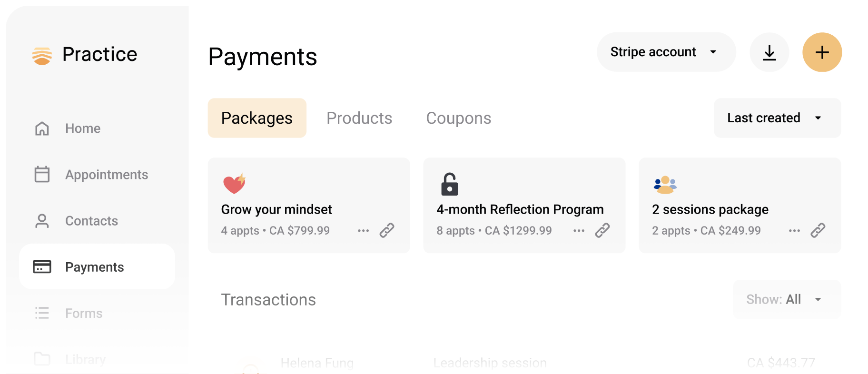Open more options for Grow your mindset
This screenshot has width=868, height=374.
pyautogui.click(x=364, y=231)
